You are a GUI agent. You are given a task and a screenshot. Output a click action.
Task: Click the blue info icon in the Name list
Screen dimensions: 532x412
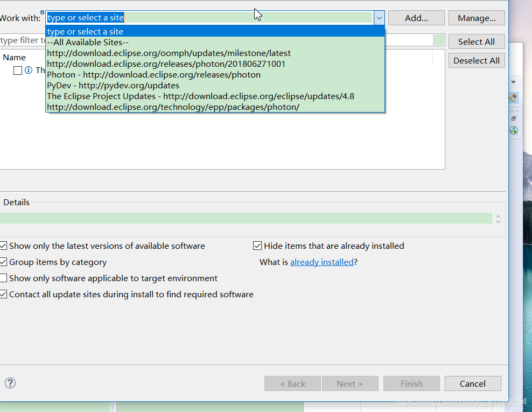(29, 70)
